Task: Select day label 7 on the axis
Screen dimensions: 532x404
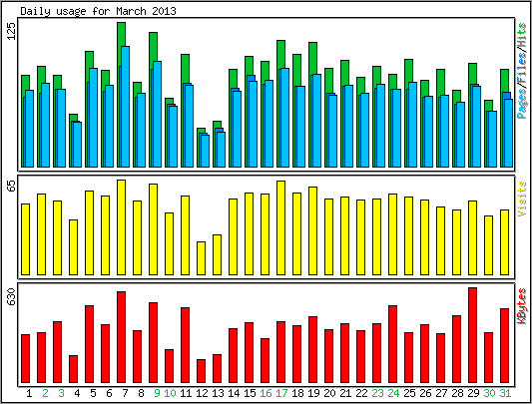Action: tap(125, 393)
